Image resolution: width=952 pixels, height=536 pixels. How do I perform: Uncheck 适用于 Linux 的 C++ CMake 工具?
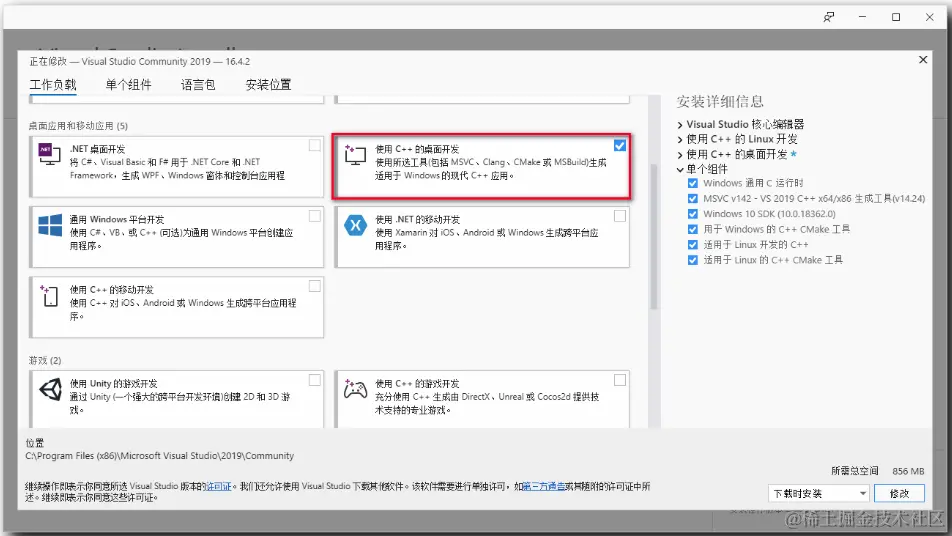pyautogui.click(x=693, y=260)
